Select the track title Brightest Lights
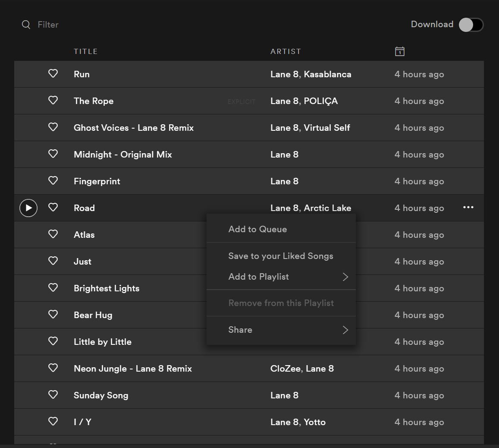Viewport: 499px width, 448px height. click(107, 288)
